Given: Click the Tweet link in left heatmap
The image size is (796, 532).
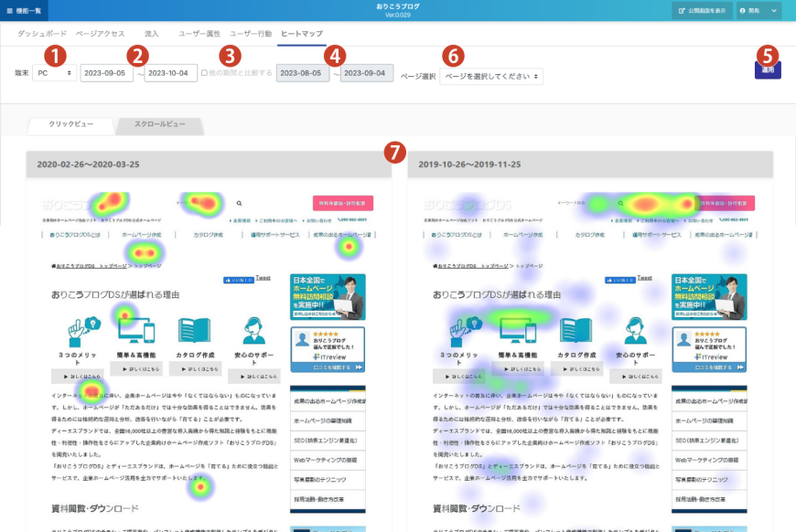Looking at the screenshot, I should [263, 278].
